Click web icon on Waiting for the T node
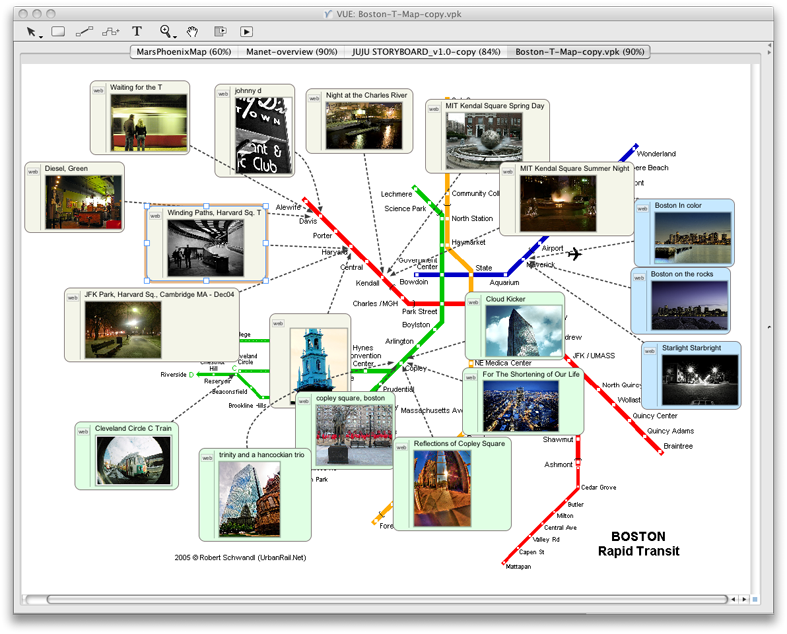The height and width of the screenshot is (634, 787). tap(98, 90)
